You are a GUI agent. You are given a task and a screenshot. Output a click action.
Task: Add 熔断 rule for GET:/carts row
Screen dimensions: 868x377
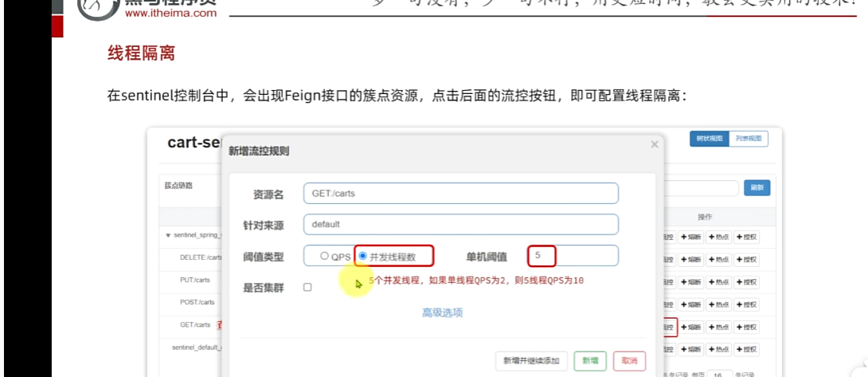691,327
